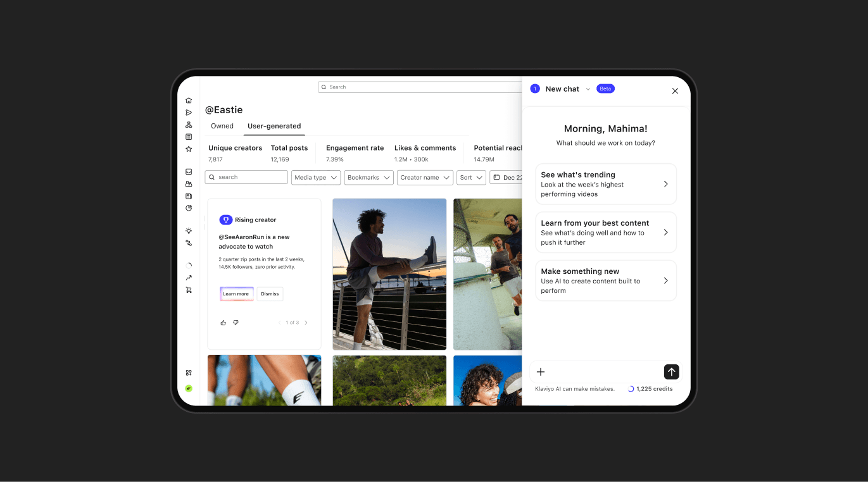The width and height of the screenshot is (868, 482).
Task: Open the Sort dropdown
Action: coord(471,178)
